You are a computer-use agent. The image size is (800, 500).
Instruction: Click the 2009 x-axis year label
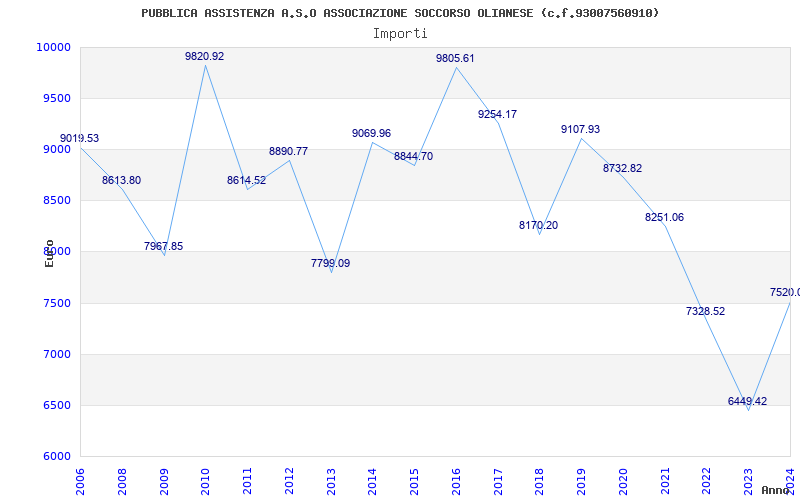164,482
